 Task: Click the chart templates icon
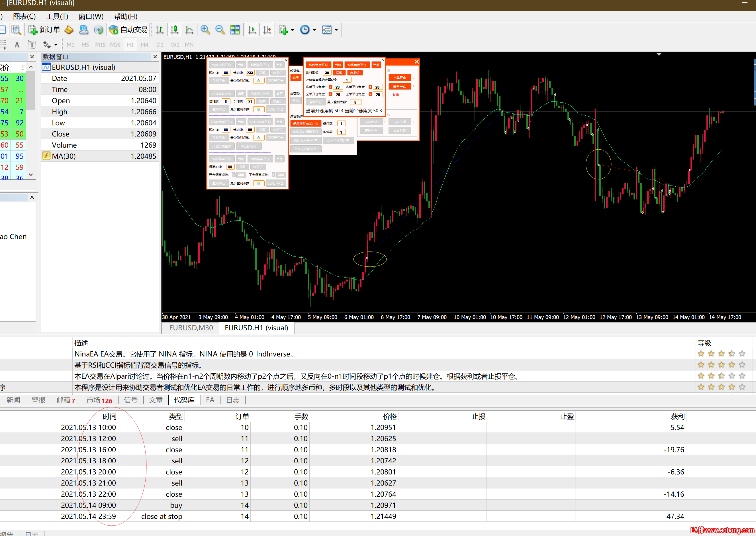(x=327, y=30)
